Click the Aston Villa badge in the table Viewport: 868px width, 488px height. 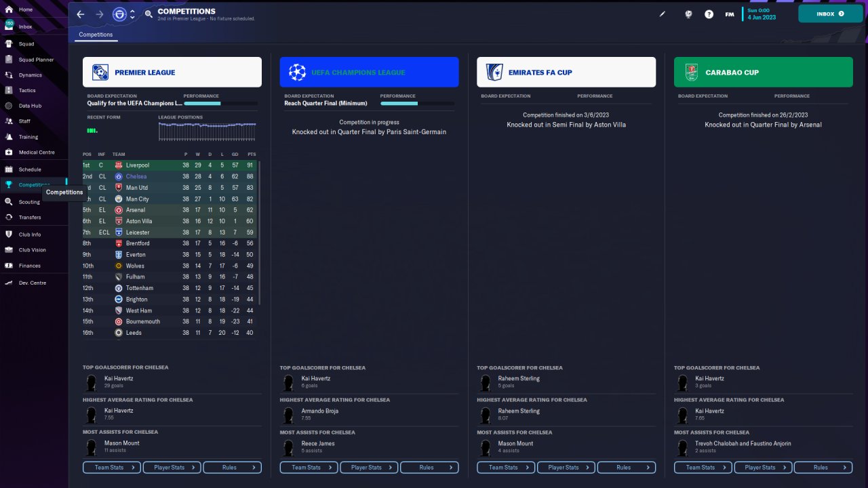[x=119, y=221]
